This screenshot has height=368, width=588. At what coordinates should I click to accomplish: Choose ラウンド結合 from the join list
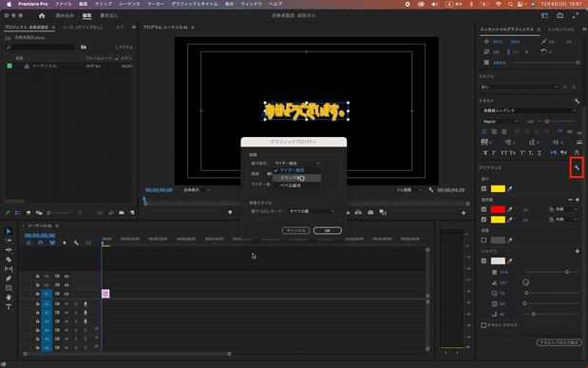[296, 178]
